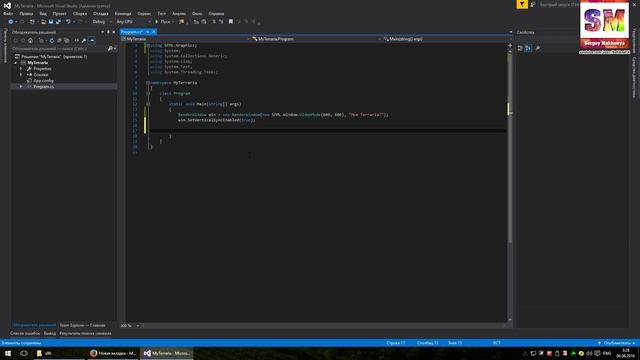Open the Сборка menu

click(x=80, y=13)
